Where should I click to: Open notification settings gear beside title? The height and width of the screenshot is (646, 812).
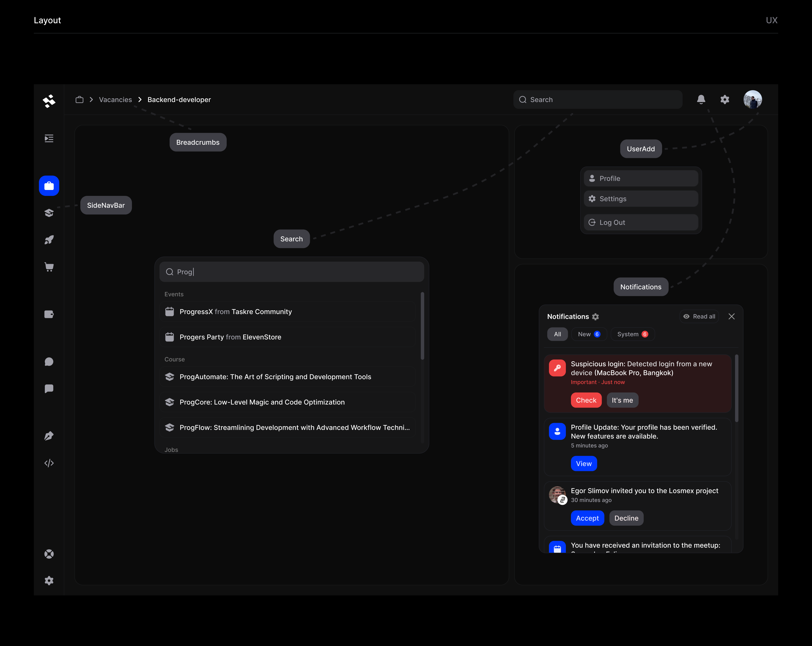coord(595,317)
